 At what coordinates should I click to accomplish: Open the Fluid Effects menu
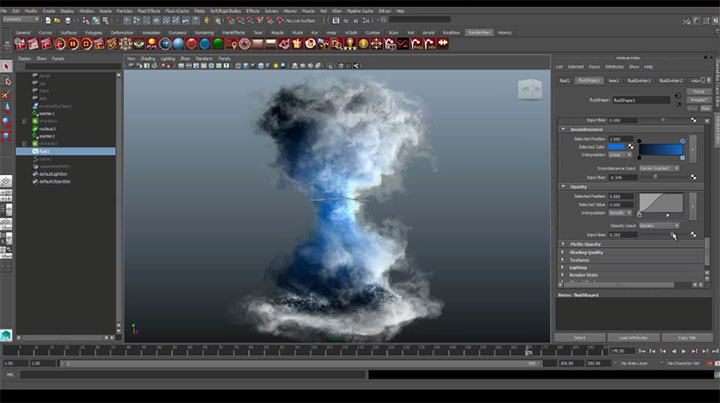click(x=149, y=11)
